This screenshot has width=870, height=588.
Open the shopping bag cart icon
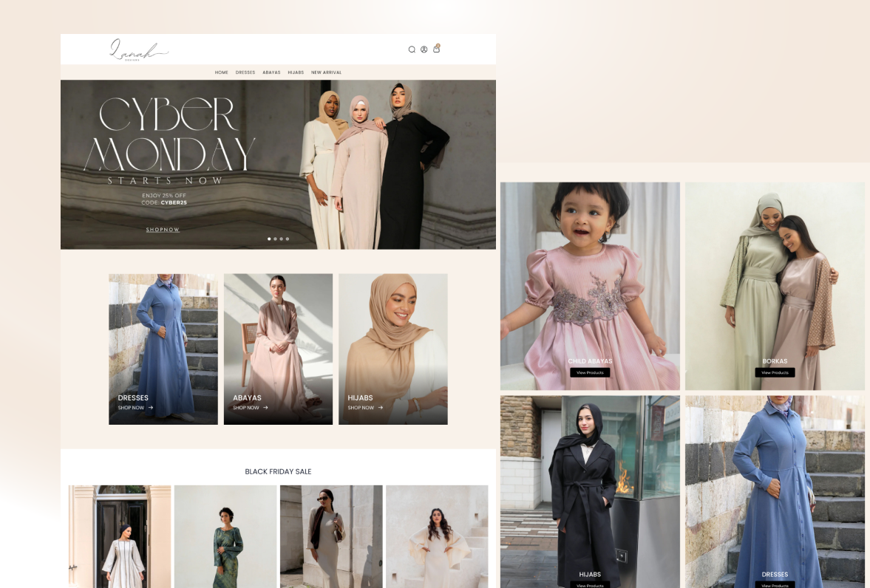[436, 49]
